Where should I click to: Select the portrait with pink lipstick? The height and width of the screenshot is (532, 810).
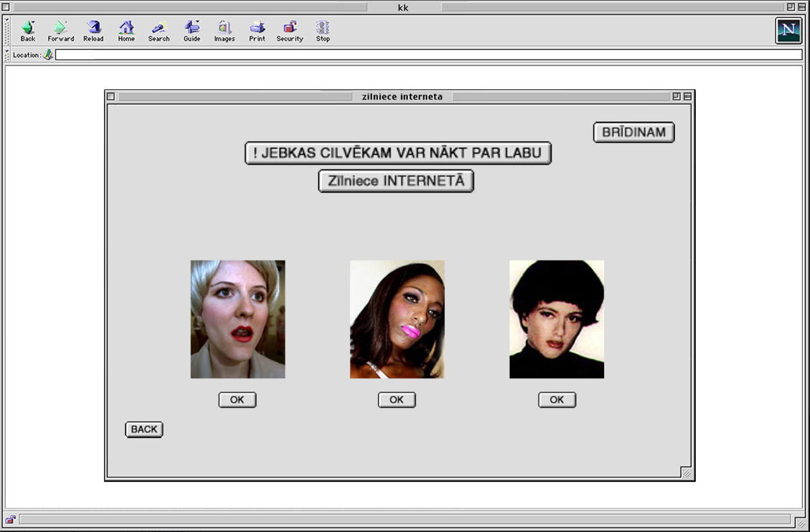(397, 319)
